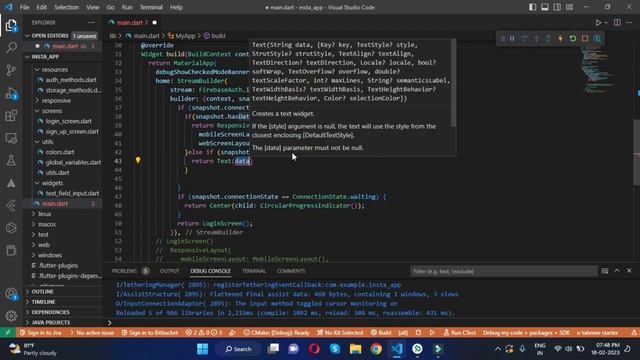640x360 pixels.
Task: Grab the debug toolbar drag handle
Action: 502,38
